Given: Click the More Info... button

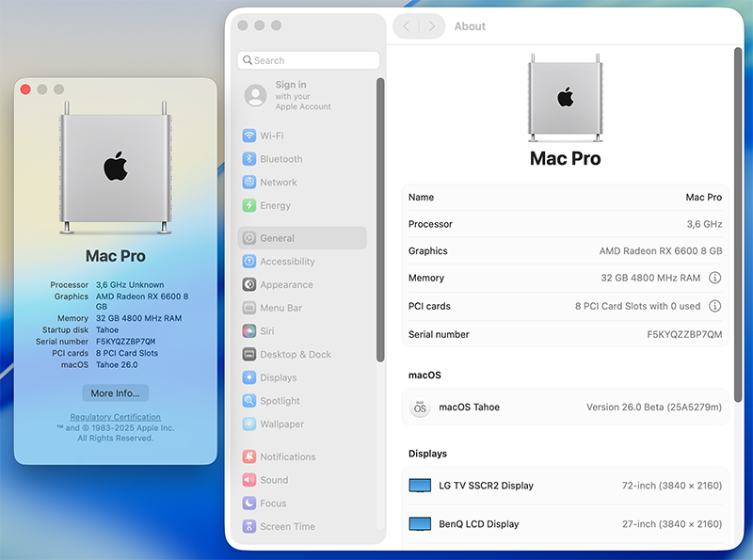Looking at the screenshot, I should (115, 392).
